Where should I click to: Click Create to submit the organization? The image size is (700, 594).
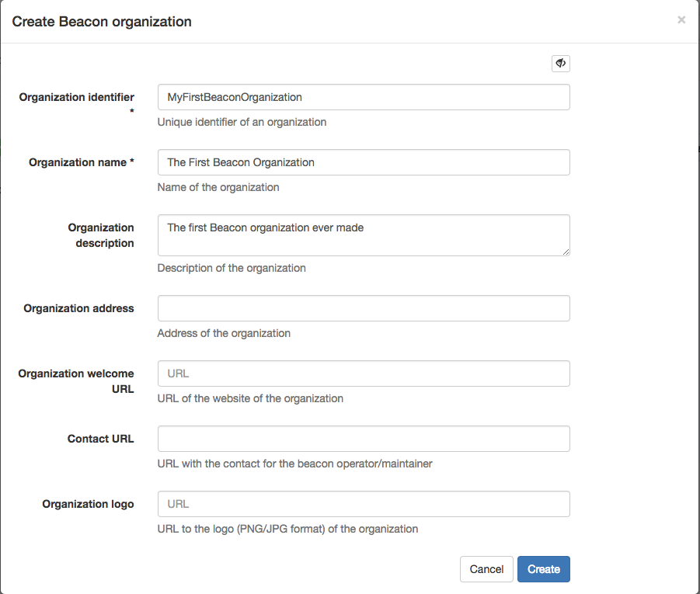[x=543, y=569]
